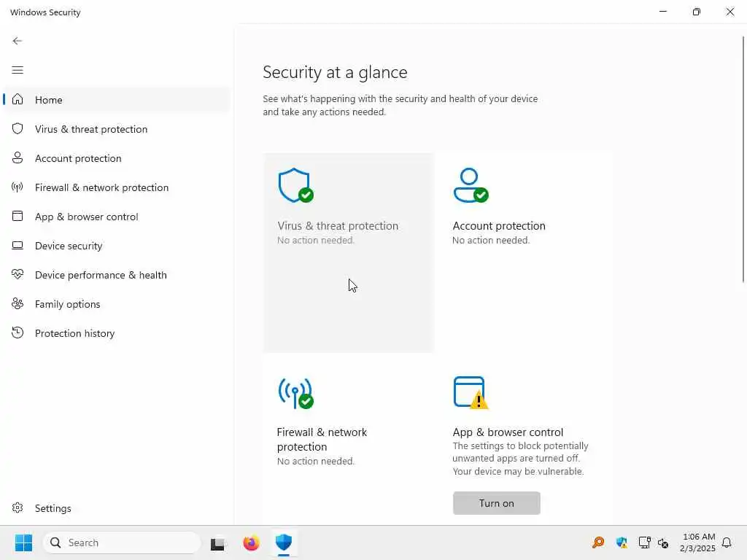This screenshot has height=560, width=747.
Task: Open App & browser control card title
Action: point(508,432)
